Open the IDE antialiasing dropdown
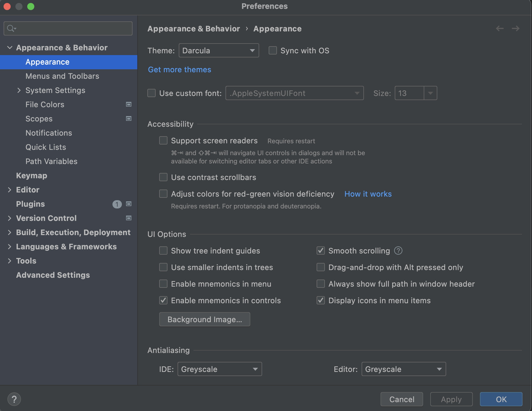 tap(220, 369)
